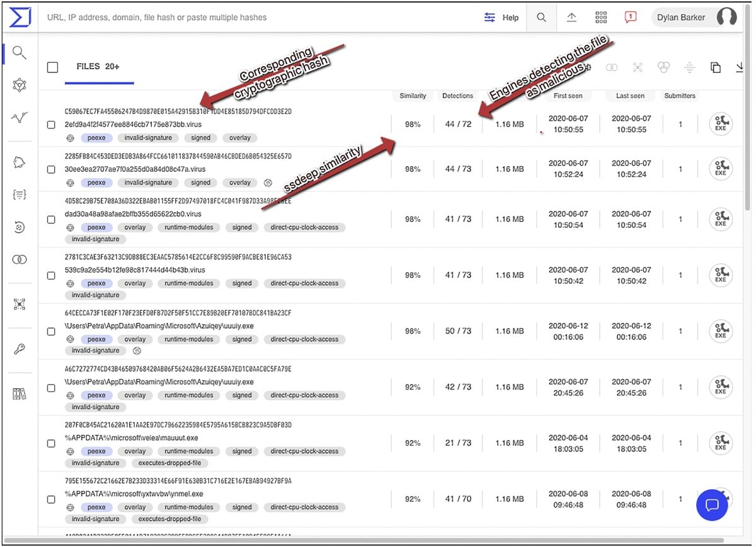
Task: Toggle the select-all files checkbox
Action: coord(53,67)
